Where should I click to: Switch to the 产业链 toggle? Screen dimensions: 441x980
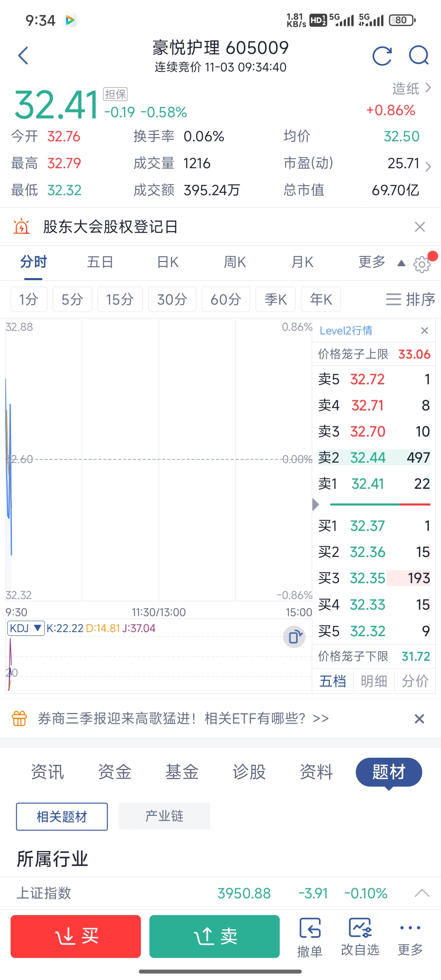coord(164,816)
